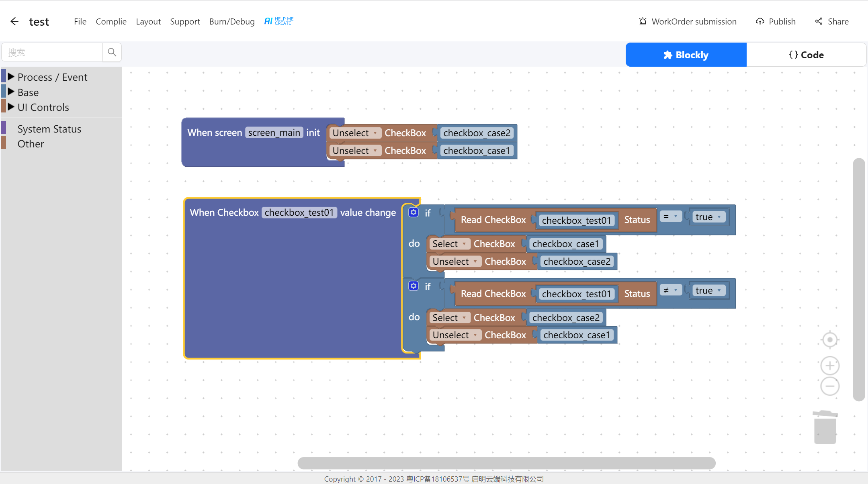Viewport: 868px width, 484px height.
Task: Switch to the Blockly tab
Action: [686, 55]
